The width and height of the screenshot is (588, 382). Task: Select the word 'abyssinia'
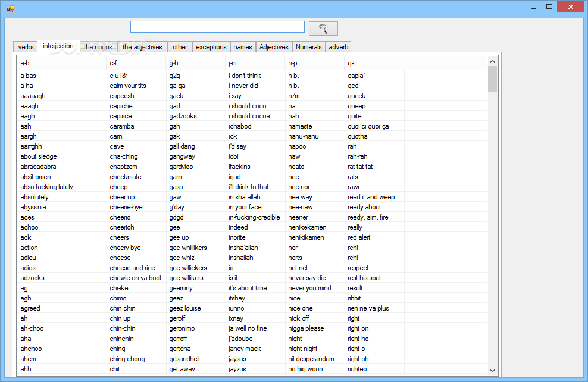(x=33, y=207)
